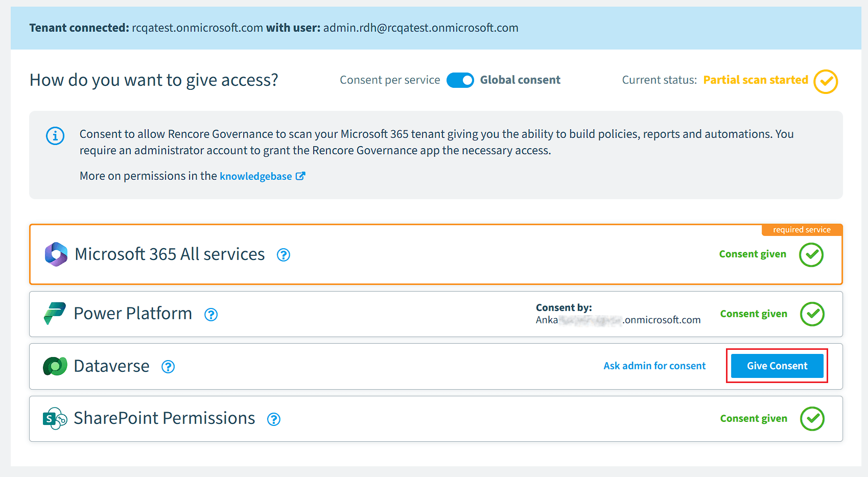Click the Partial scan started status text
The height and width of the screenshot is (477, 868).
coord(756,80)
